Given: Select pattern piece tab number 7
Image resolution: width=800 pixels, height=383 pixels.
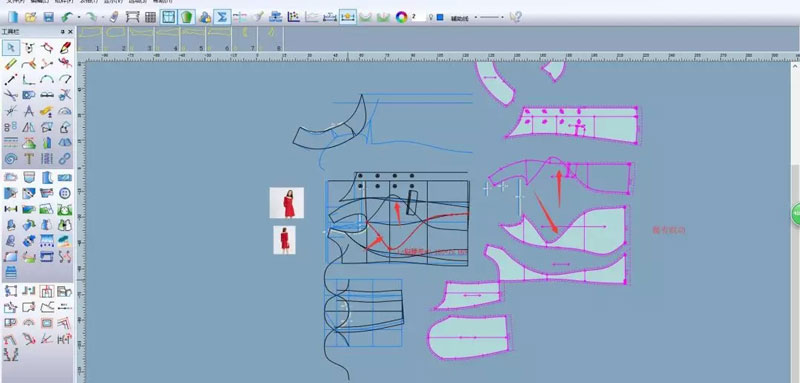Looking at the screenshot, I should [x=245, y=39].
